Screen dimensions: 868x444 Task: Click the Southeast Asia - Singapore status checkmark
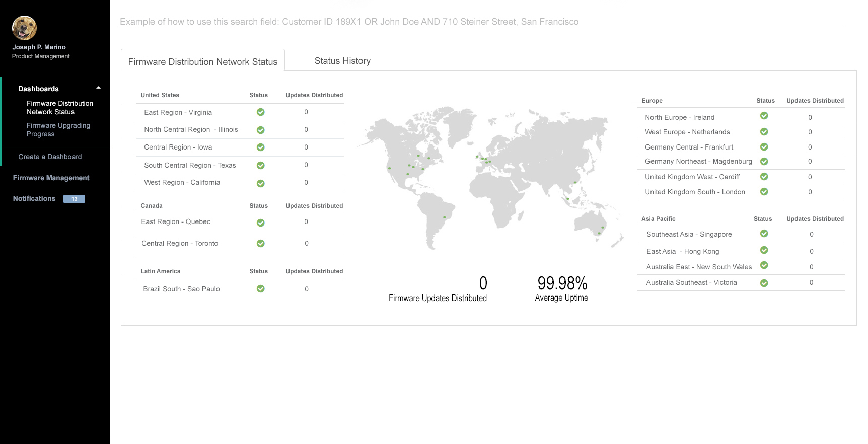[x=764, y=234]
